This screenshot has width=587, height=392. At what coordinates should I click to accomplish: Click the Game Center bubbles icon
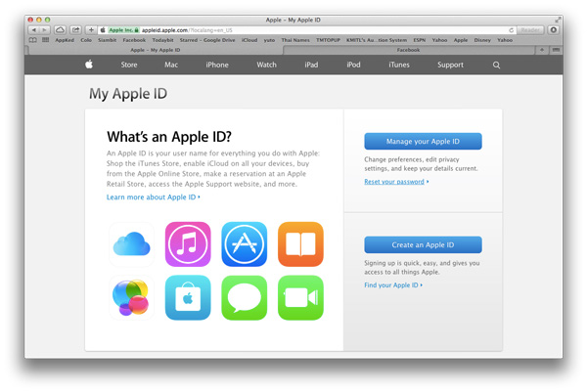coord(131,297)
